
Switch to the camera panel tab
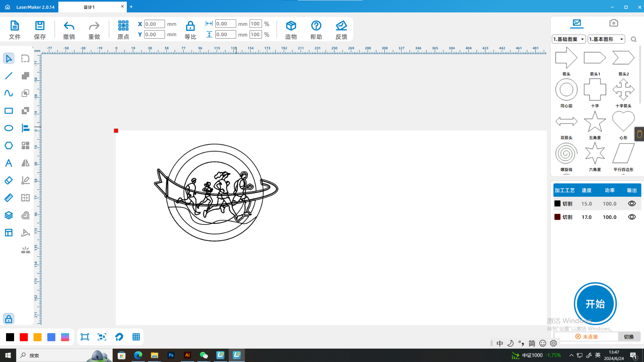click(613, 23)
